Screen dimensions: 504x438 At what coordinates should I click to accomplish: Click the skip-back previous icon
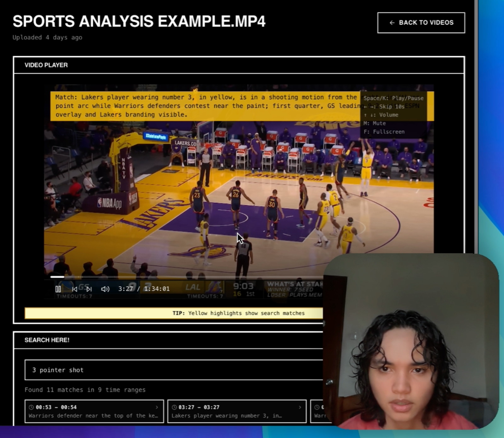tap(74, 289)
